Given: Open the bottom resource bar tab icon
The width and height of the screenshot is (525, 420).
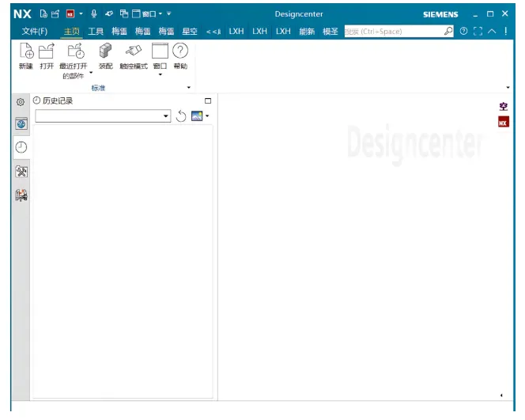Looking at the screenshot, I should coord(21,195).
